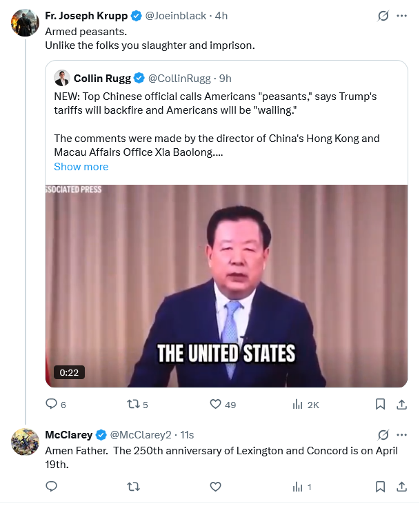Like the post with 49 likes

[215, 405]
